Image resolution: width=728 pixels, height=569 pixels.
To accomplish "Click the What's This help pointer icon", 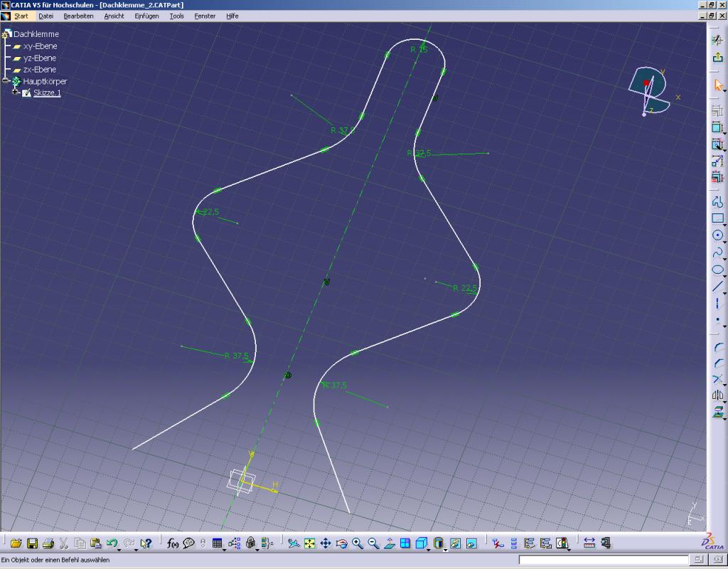I will 146,543.
